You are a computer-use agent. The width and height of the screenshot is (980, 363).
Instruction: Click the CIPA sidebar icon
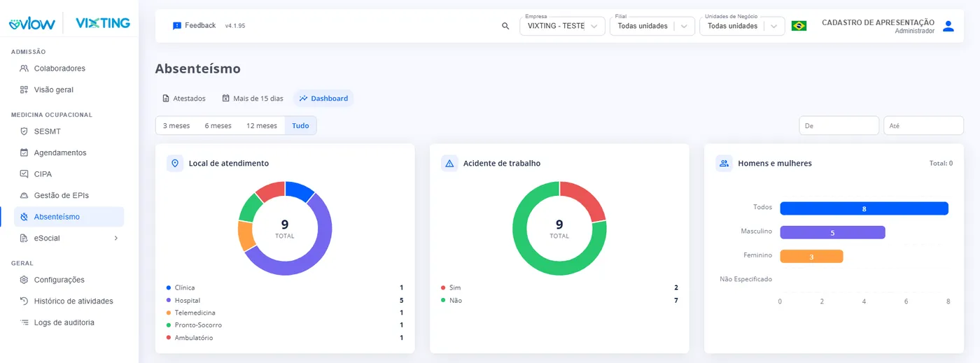tap(24, 174)
